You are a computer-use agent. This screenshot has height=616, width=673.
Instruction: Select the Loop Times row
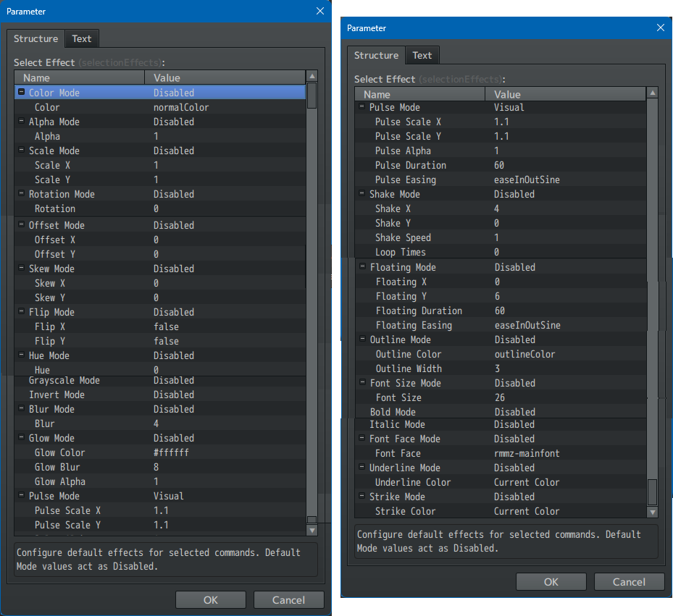click(501, 252)
